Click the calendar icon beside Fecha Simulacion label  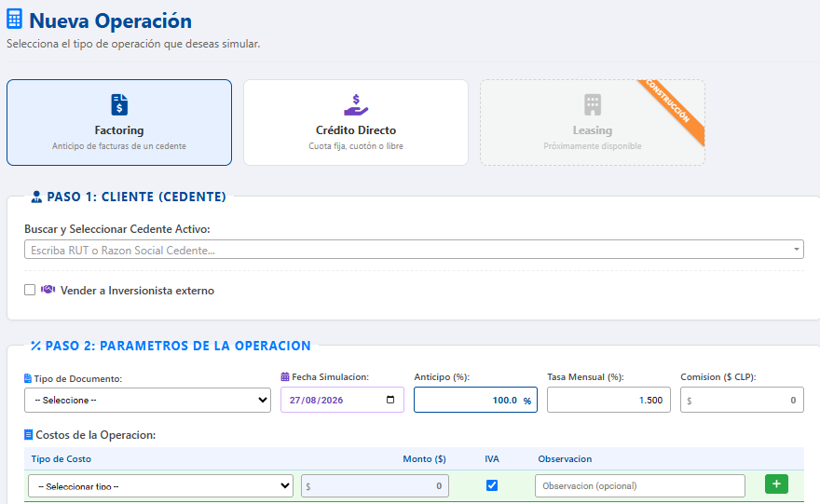click(285, 376)
